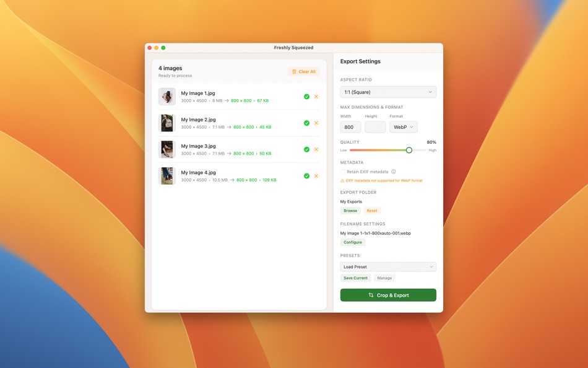The image size is (588, 368).
Task: Open the Load Preset dropdown
Action: click(x=388, y=266)
